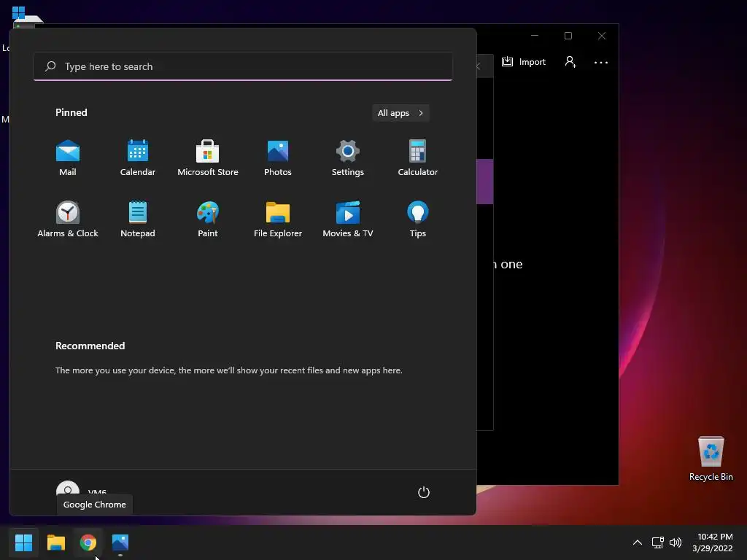Open network status in system tray
Image resolution: width=747 pixels, height=560 pixels.
658,542
